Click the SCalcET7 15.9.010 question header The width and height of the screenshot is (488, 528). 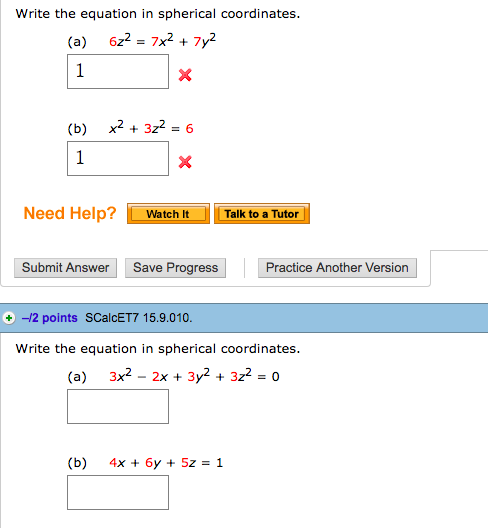pyautogui.click(x=138, y=318)
